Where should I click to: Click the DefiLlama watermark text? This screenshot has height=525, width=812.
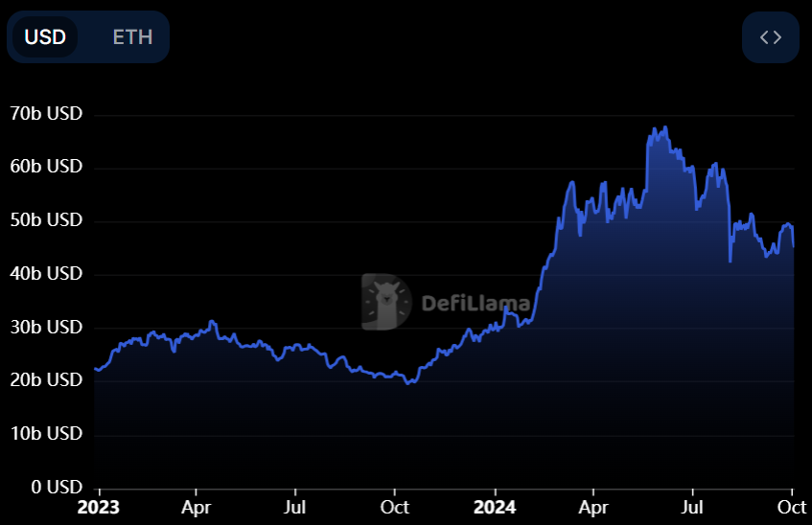tap(476, 305)
